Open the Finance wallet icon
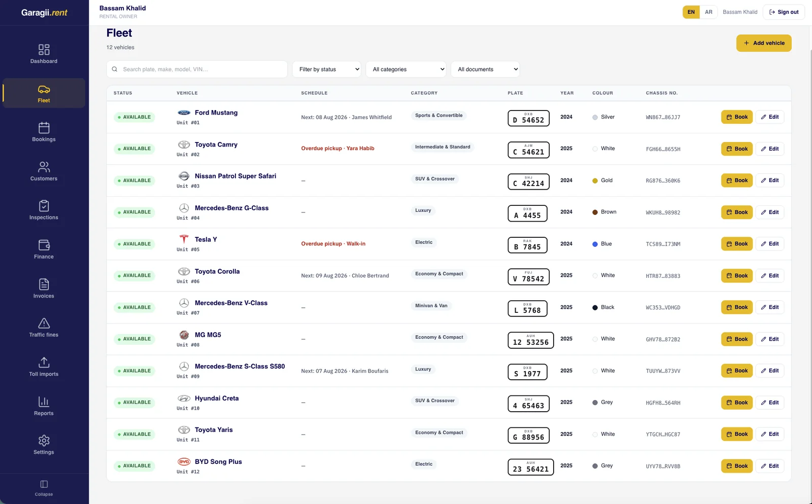The width and height of the screenshot is (812, 504). (x=44, y=245)
